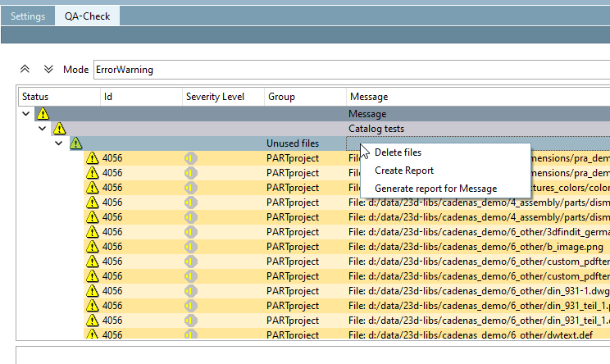The height and width of the screenshot is (364, 610).
Task: Click the Mode field showing ErrorWarning
Action: [x=352, y=70]
